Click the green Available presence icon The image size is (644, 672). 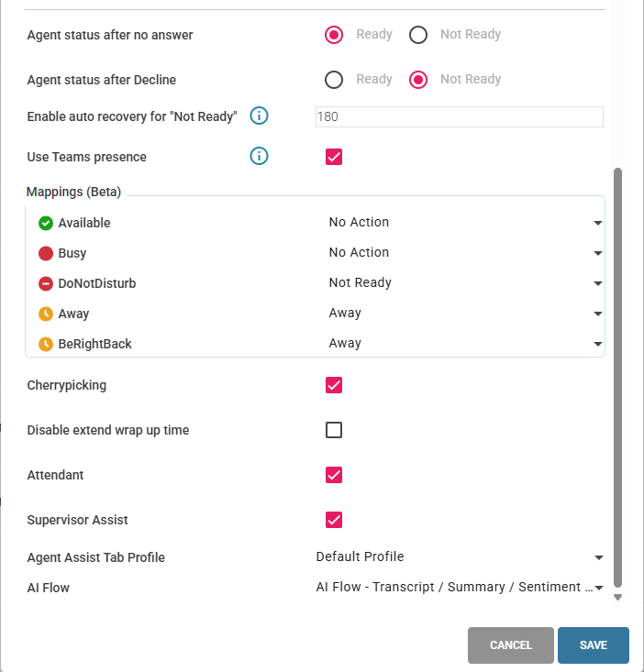pyautogui.click(x=46, y=223)
